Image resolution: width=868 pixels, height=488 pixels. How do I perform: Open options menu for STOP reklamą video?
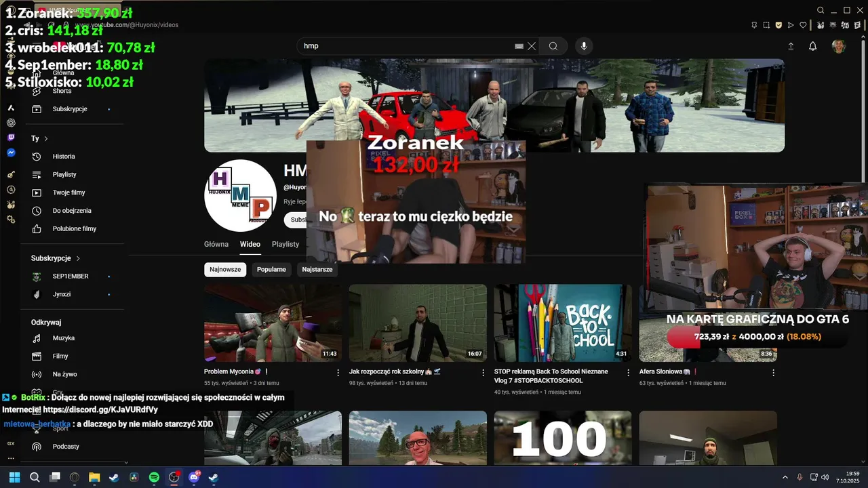(x=628, y=372)
